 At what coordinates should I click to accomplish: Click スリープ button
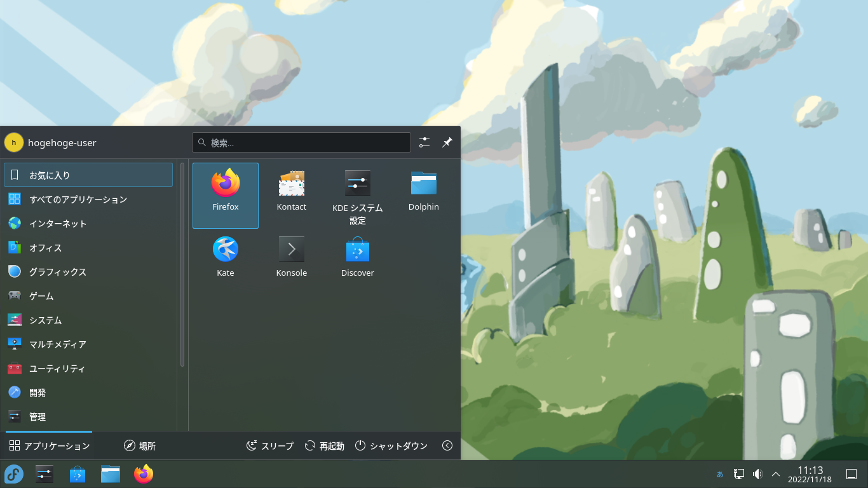click(270, 445)
